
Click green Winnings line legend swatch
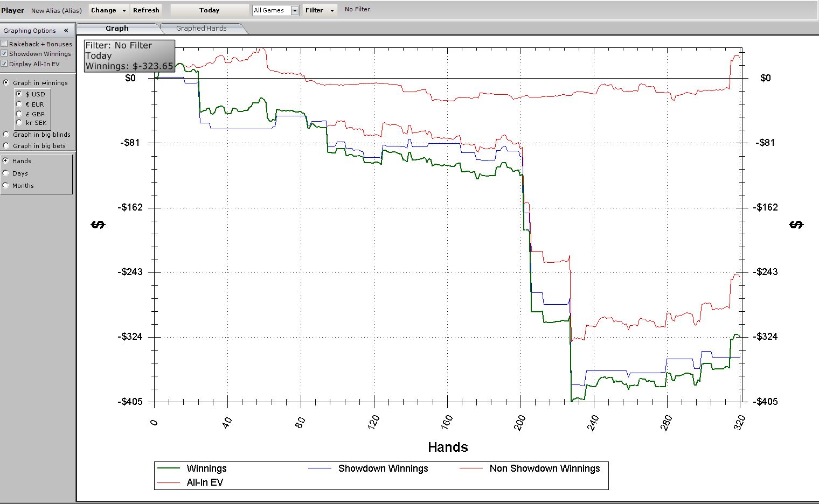point(168,468)
